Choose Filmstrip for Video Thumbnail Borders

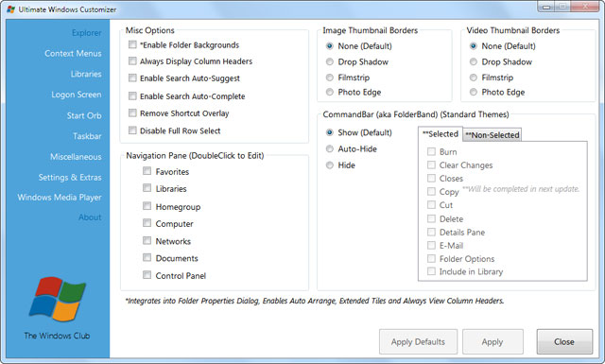pos(474,78)
